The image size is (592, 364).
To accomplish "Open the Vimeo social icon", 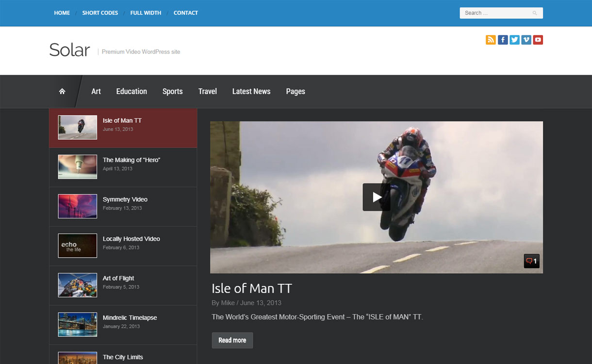I will 526,40.
